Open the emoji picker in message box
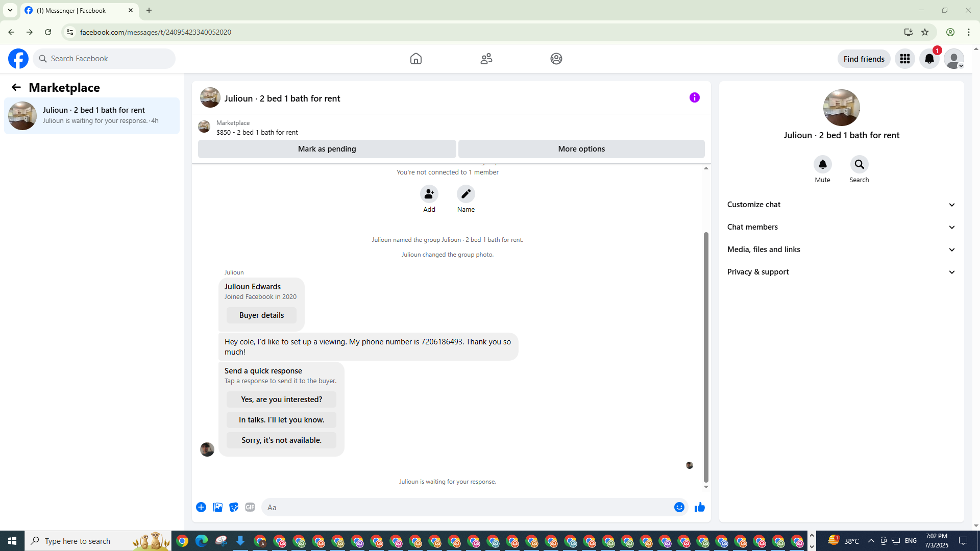The image size is (980, 551). click(x=679, y=507)
